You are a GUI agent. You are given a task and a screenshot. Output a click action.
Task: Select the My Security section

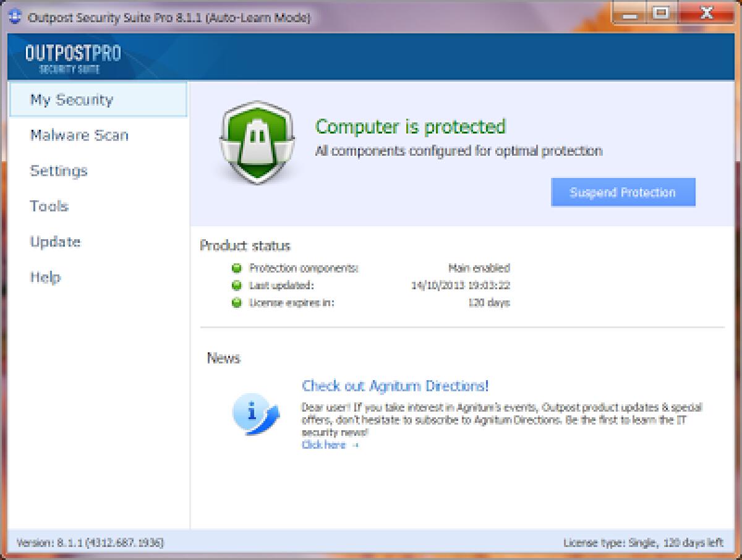71,100
